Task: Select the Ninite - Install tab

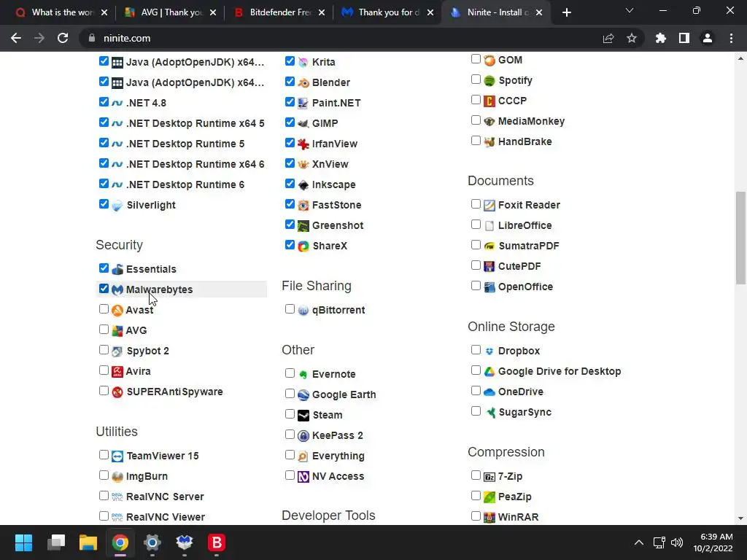Action: click(x=496, y=12)
